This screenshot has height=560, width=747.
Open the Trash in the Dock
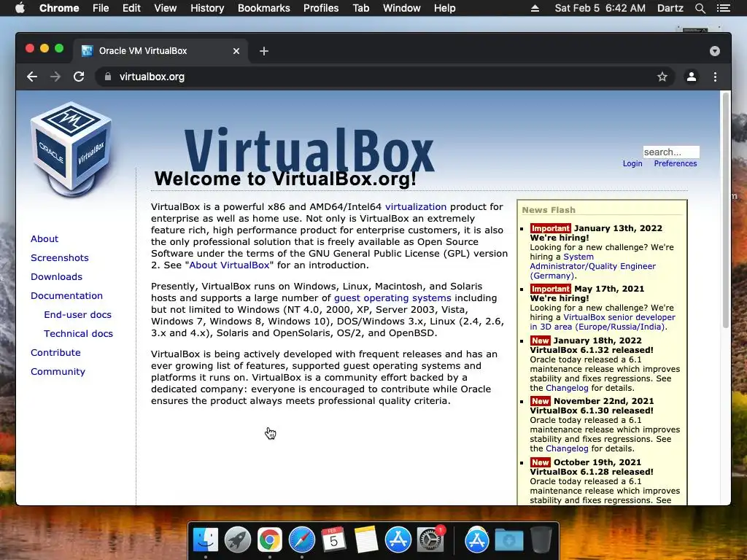pyautogui.click(x=541, y=540)
